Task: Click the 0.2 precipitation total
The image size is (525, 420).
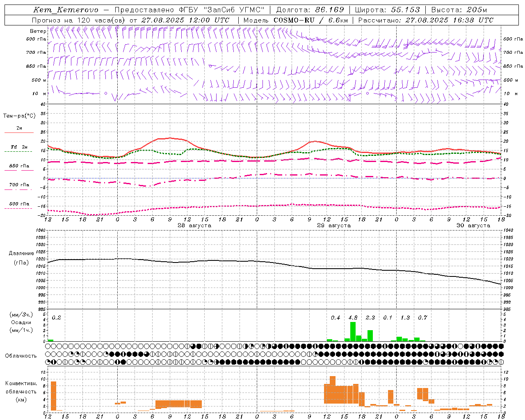Action: (57, 318)
